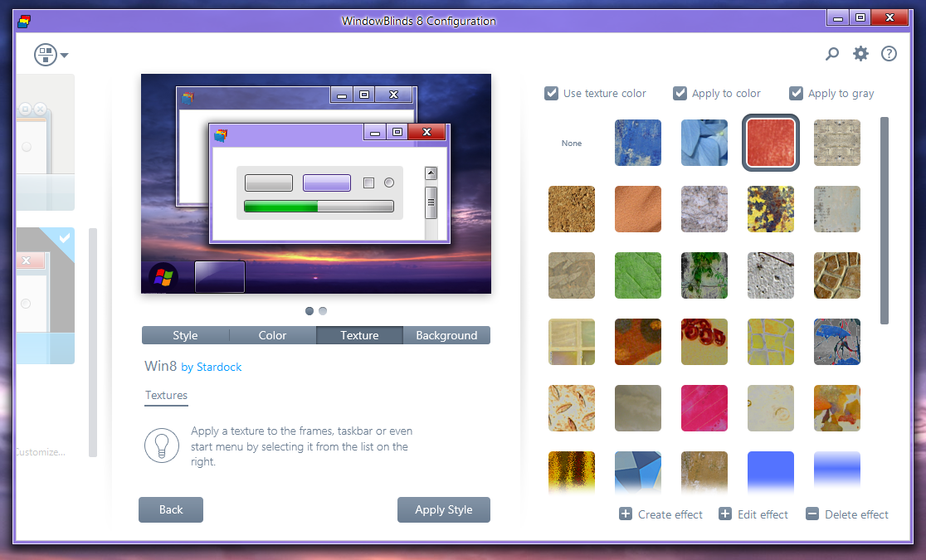Viewport: 926px width, 560px height.
Task: Switch to the Style tab
Action: [185, 335]
